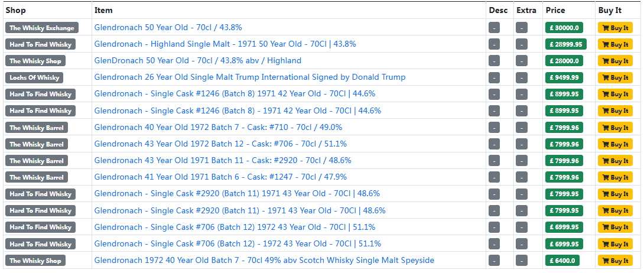The image size is (644, 273).
Task: Buy the Donald Trump signed Glendronach 26
Action: 615,77
